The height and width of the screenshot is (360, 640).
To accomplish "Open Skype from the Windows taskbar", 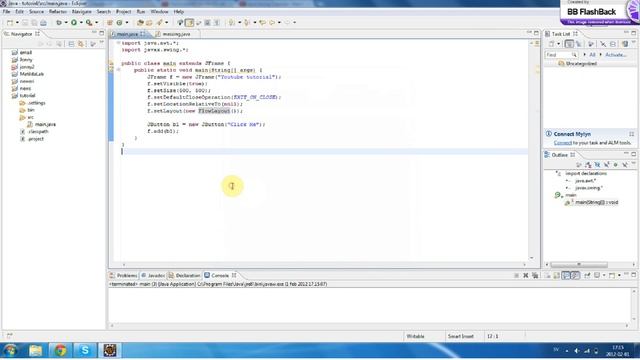I will point(85,350).
